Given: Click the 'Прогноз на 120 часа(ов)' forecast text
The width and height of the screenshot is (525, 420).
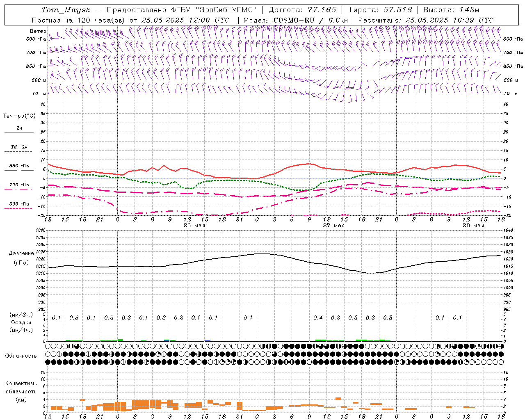Looking at the screenshot, I should tap(79, 20).
